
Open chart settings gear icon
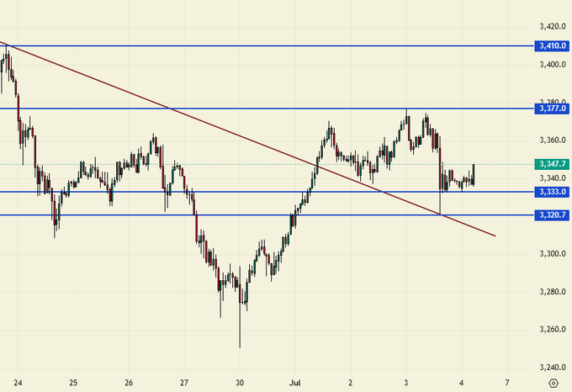coord(552,382)
